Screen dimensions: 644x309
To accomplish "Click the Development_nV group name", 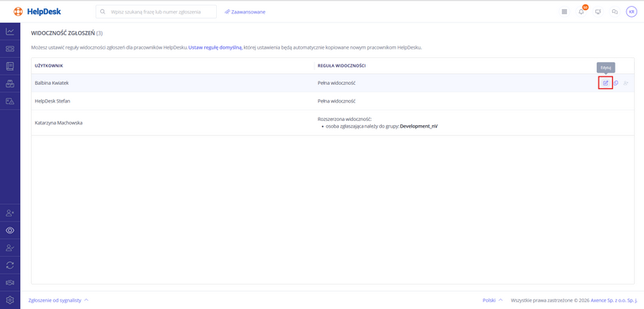I will pyautogui.click(x=419, y=127).
